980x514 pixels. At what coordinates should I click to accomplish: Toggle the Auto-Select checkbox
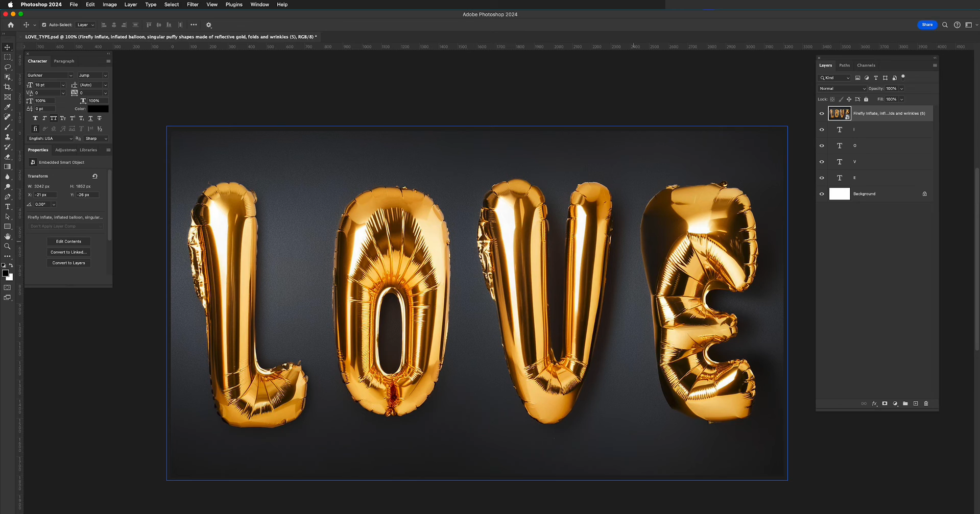(x=44, y=25)
